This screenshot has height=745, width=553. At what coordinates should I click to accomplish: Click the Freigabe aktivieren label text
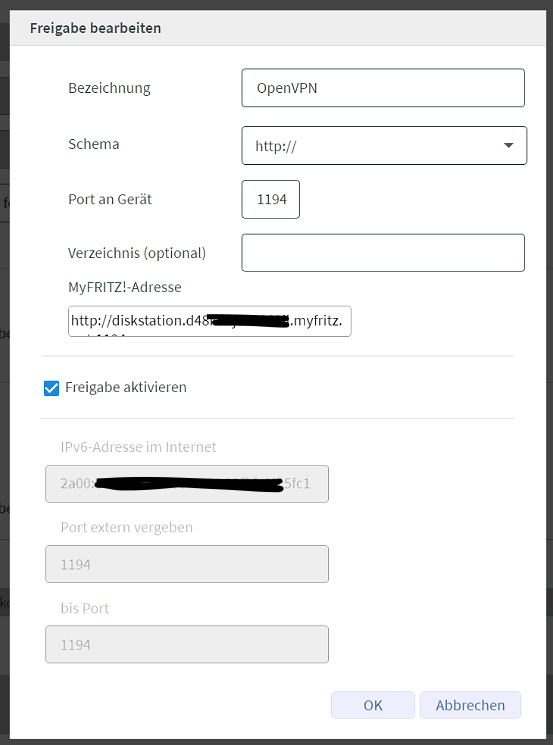(126, 387)
